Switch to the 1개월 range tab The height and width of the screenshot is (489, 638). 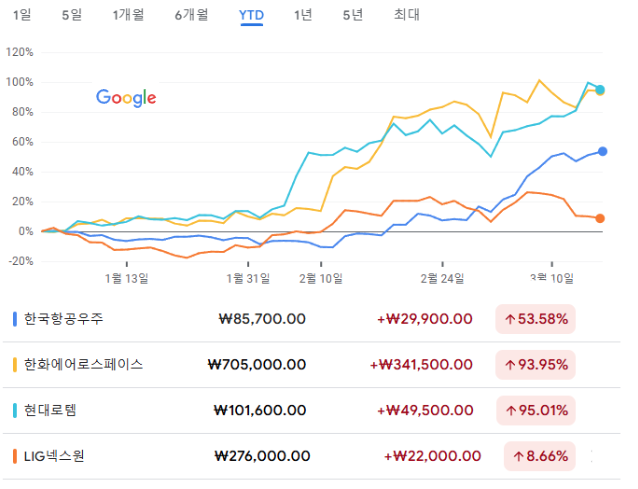pos(128,15)
